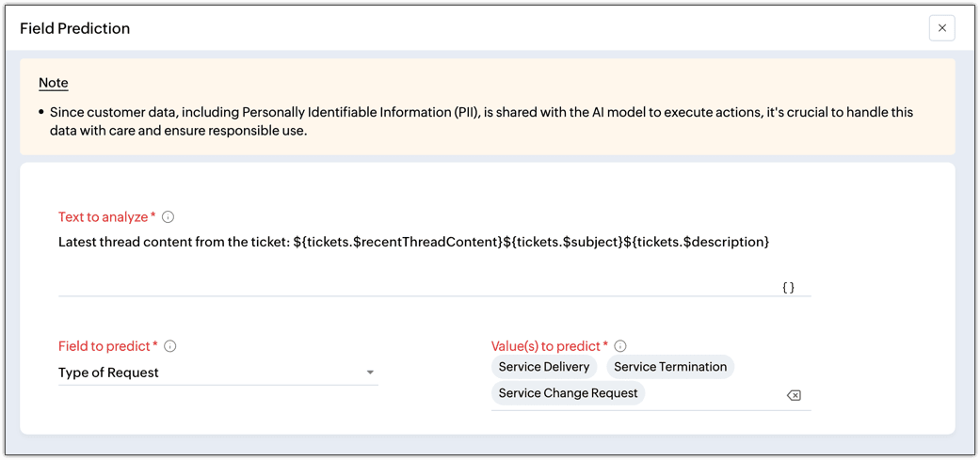Select the Service Termination value chip
Screen dimensions: 980x460
pyautogui.click(x=670, y=367)
